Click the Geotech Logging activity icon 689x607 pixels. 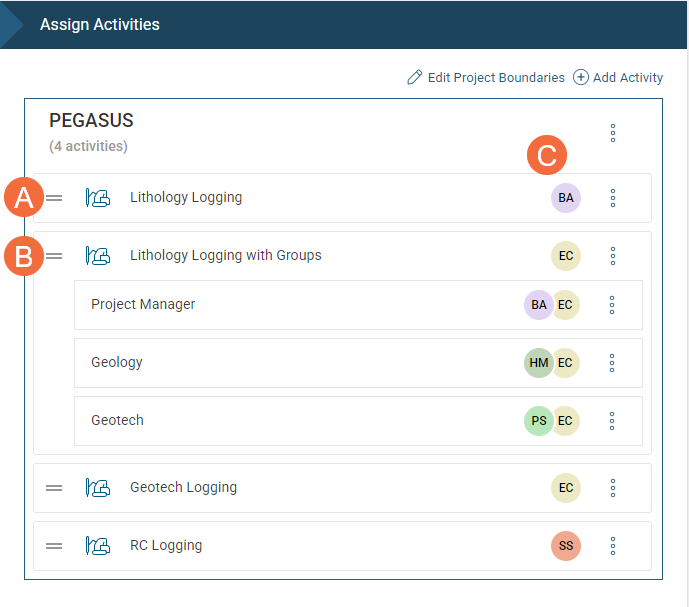(97, 488)
